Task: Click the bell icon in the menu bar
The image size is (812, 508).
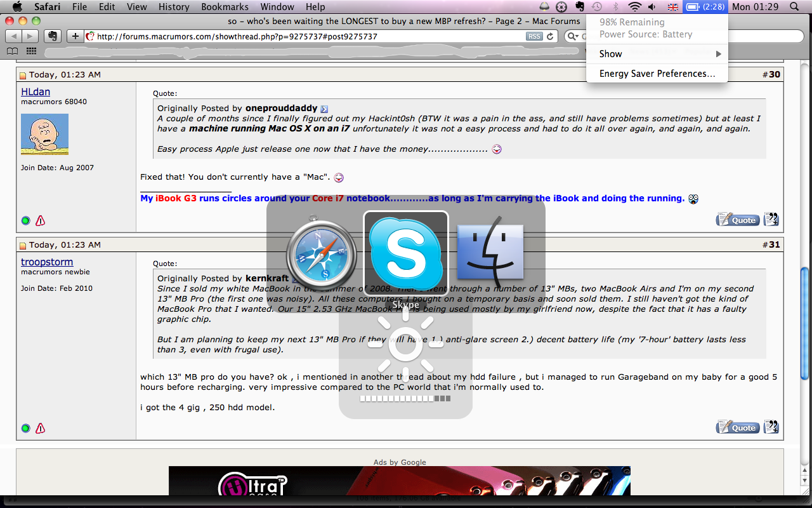Action: coord(545,7)
